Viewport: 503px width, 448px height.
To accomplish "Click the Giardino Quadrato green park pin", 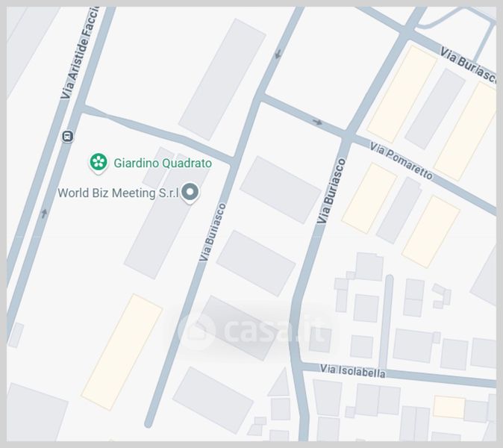I will point(99,163).
